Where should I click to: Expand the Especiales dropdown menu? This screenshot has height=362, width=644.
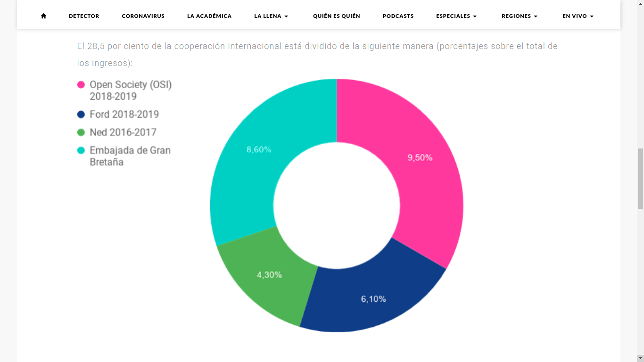(x=456, y=16)
